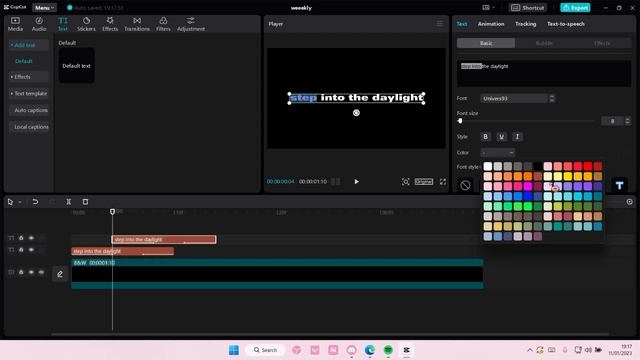Open Local captions
Viewport: 640px width, 360px height.
(29, 127)
